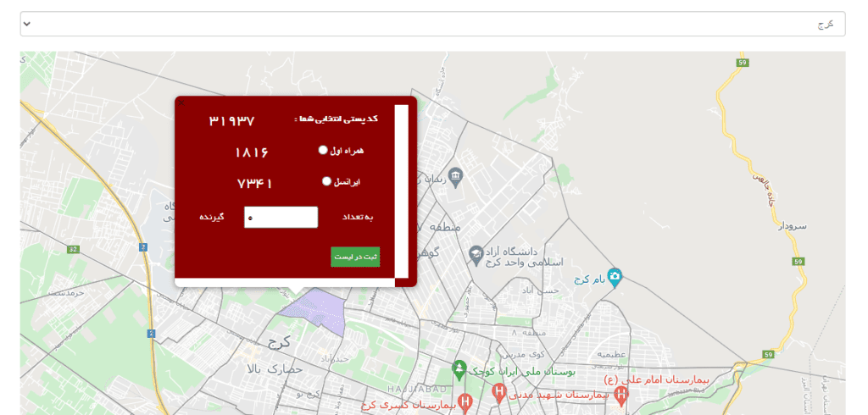
Task: Click the park marker for بوستان ملی
Action: click(459, 369)
